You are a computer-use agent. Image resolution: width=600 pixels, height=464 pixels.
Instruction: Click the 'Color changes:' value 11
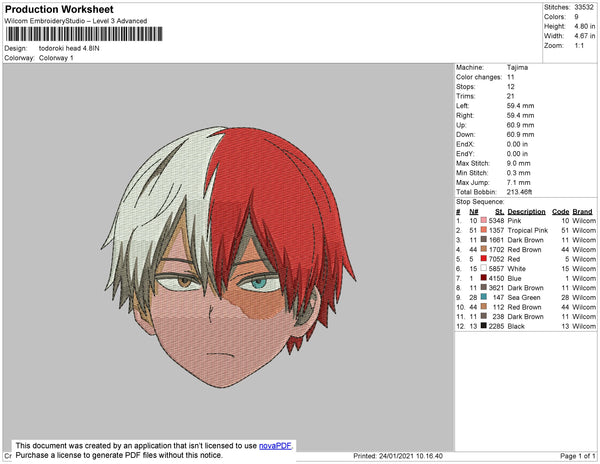510,77
